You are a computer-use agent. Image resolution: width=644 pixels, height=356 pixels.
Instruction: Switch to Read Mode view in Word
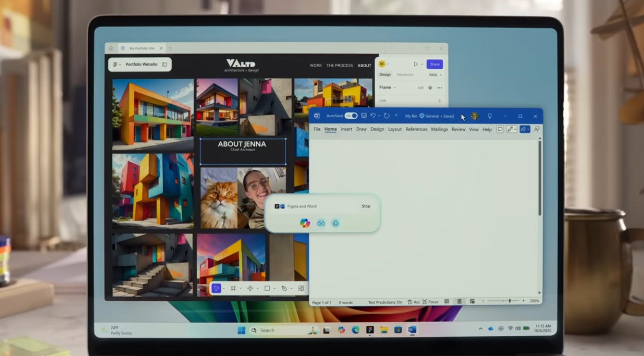447,302
